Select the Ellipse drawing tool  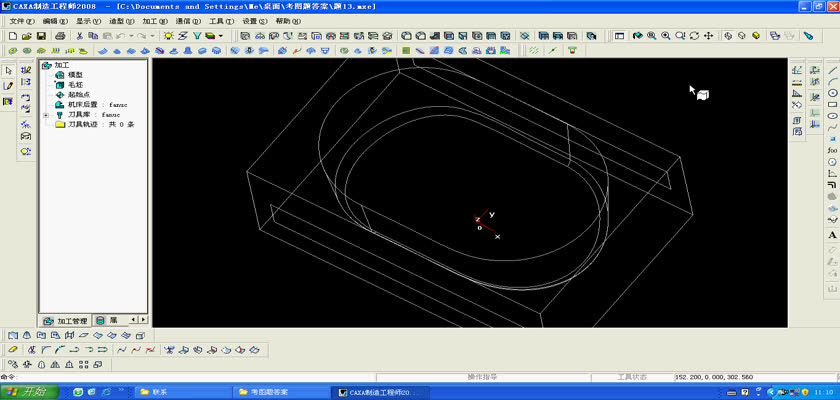(832, 116)
